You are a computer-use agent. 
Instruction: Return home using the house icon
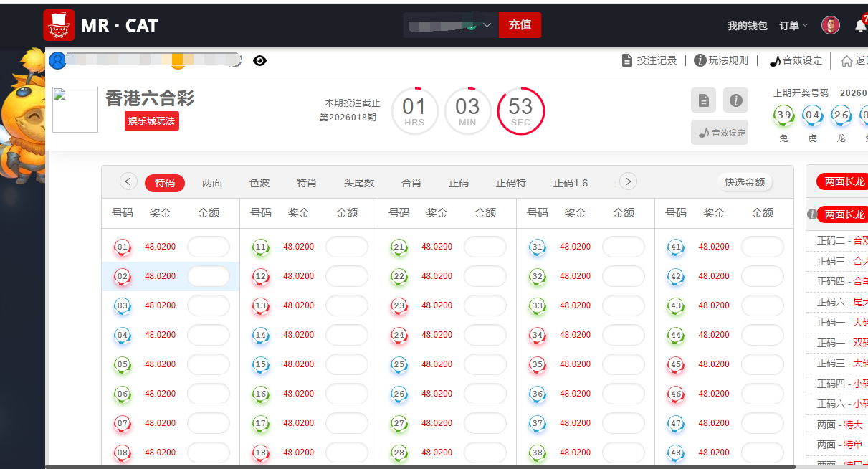846,60
